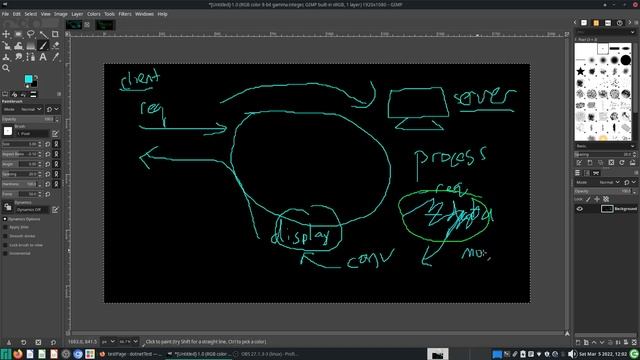The height and width of the screenshot is (360, 640).
Task: Open the Edit menu
Action: coord(16,14)
